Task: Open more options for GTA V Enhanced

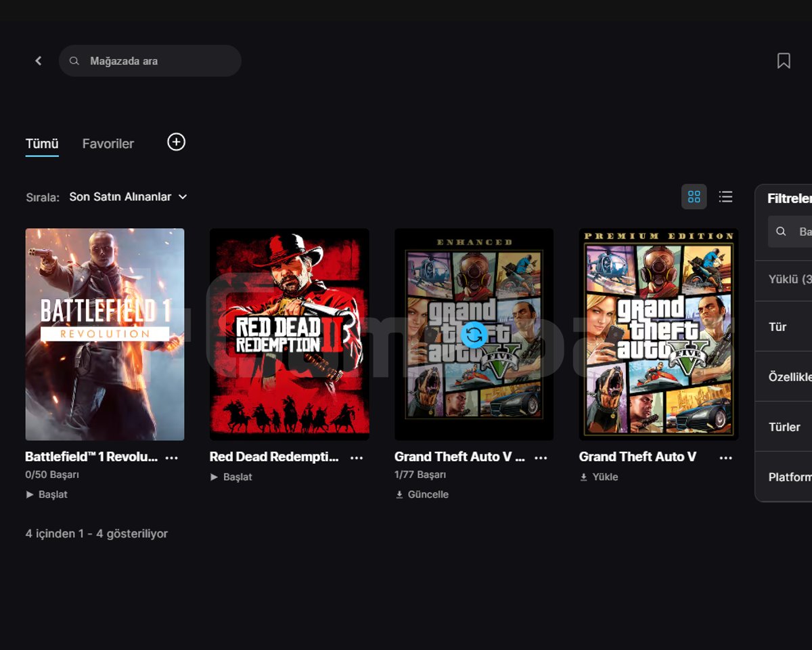Action: (x=541, y=458)
